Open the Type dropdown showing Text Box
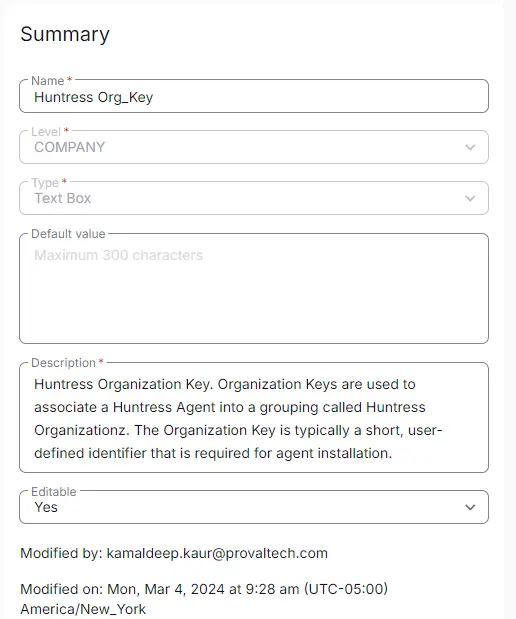The height and width of the screenshot is (619, 516). (x=254, y=198)
